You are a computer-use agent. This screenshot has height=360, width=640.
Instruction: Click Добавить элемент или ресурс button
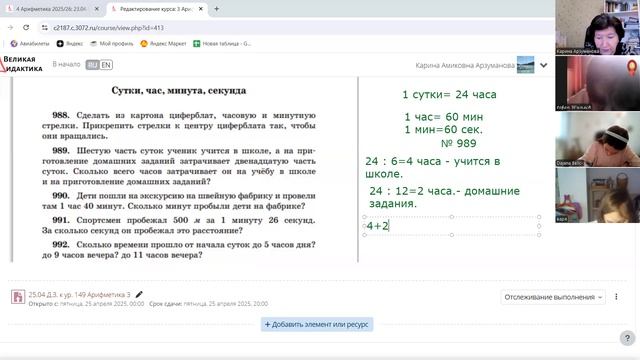click(317, 324)
